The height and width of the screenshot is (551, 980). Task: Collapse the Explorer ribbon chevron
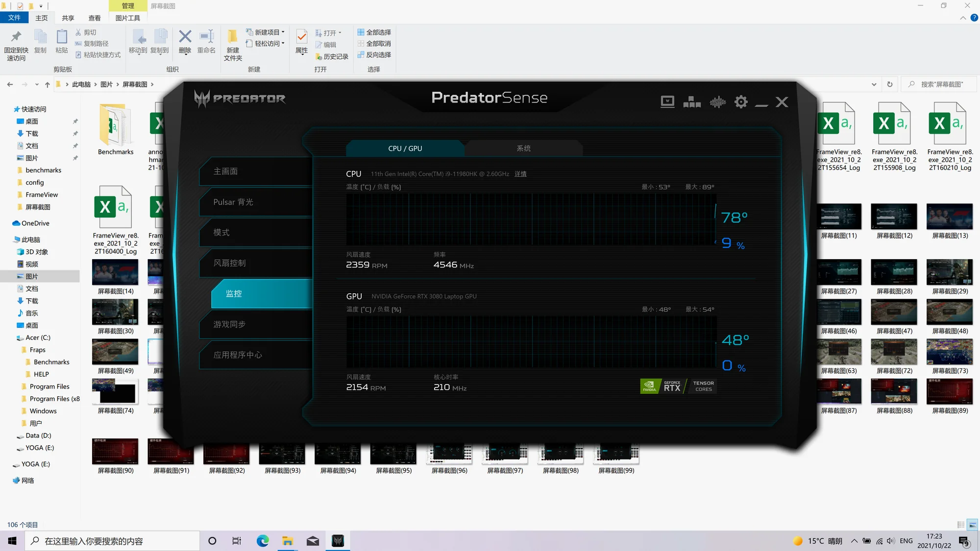tap(963, 18)
